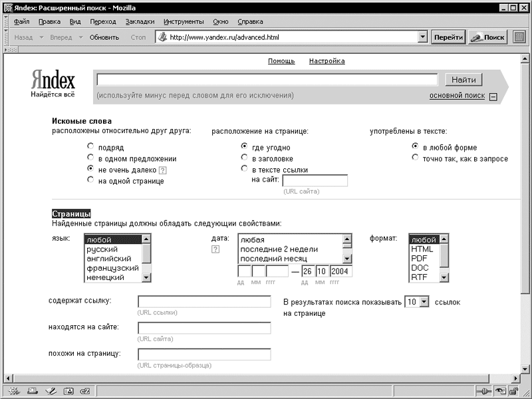Select "в одном предложении" radio button
532x399 pixels.
tap(90, 158)
